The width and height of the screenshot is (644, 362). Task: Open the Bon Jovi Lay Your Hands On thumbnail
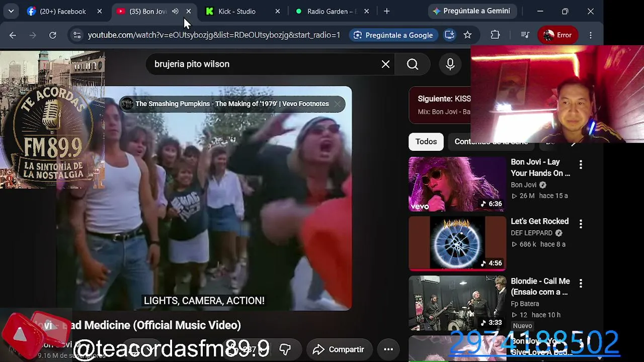click(x=457, y=184)
